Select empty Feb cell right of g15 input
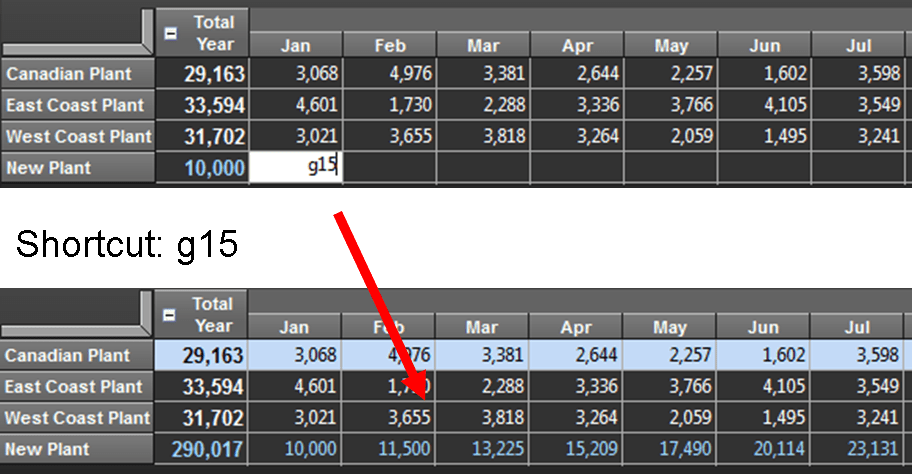912x474 pixels. 389,168
